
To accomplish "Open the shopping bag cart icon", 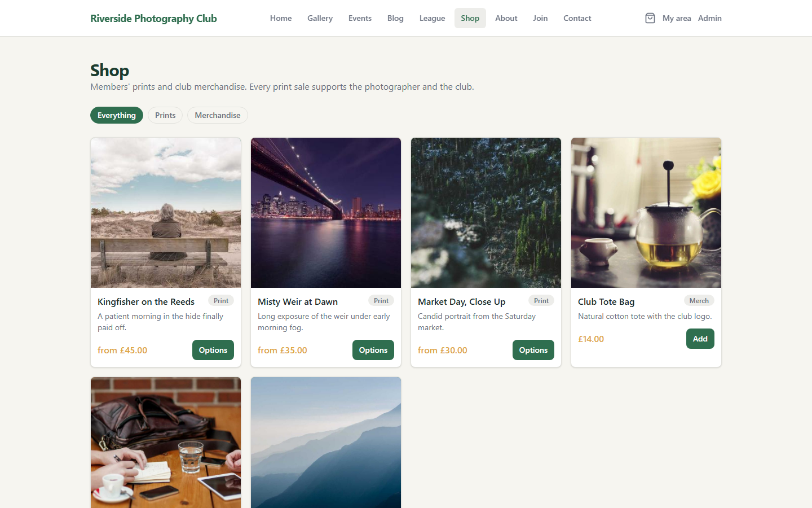I will pyautogui.click(x=650, y=18).
